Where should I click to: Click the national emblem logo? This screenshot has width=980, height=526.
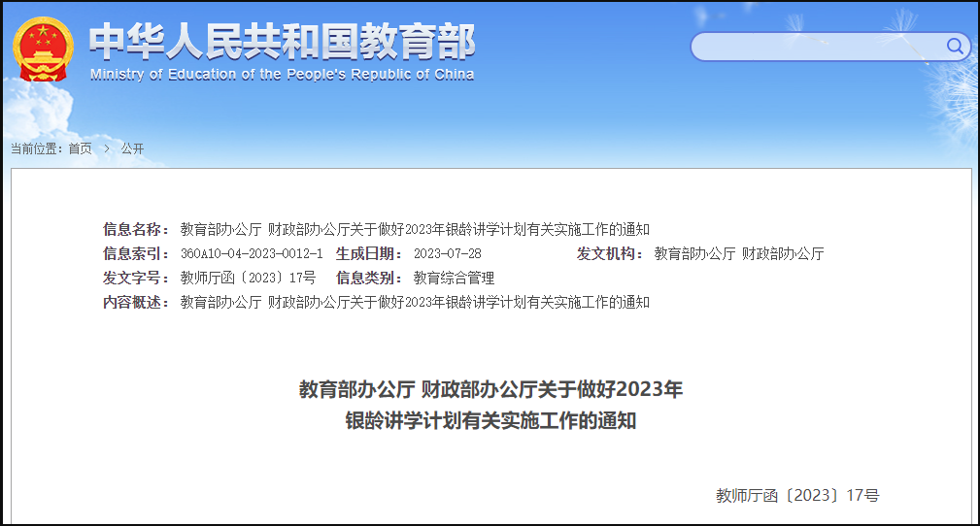(43, 49)
